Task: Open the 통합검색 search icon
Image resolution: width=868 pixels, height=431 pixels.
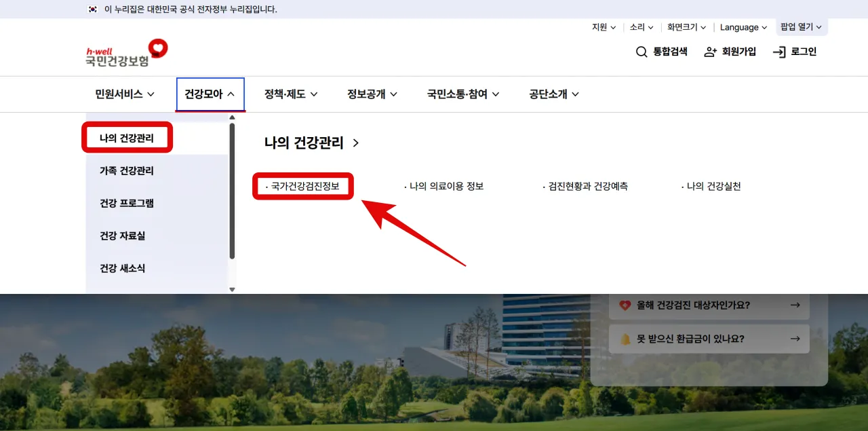Action: pyautogui.click(x=640, y=51)
